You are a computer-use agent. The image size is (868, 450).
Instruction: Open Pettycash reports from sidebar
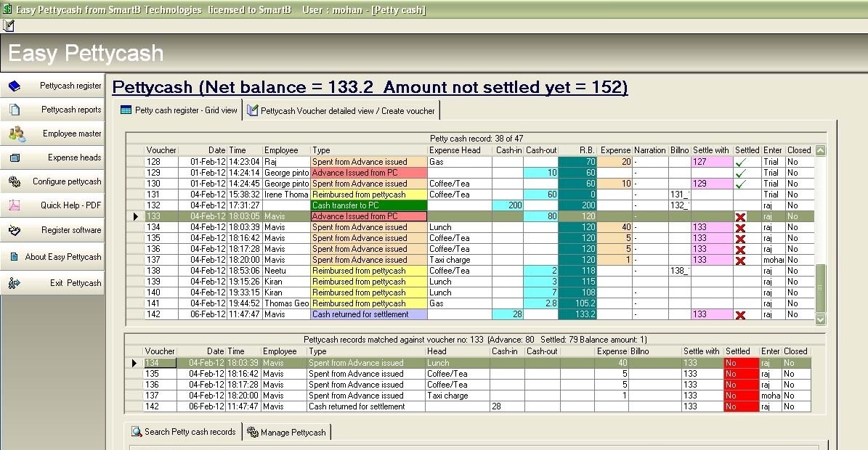(x=52, y=110)
